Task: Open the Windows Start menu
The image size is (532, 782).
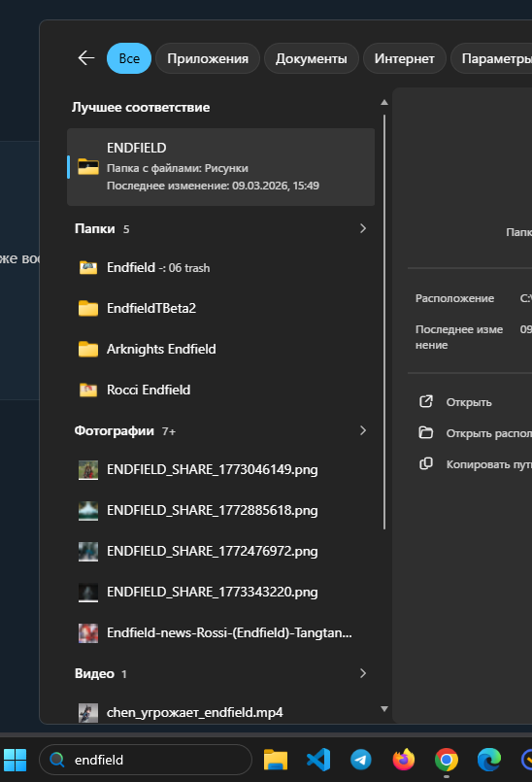Action: tap(15, 760)
